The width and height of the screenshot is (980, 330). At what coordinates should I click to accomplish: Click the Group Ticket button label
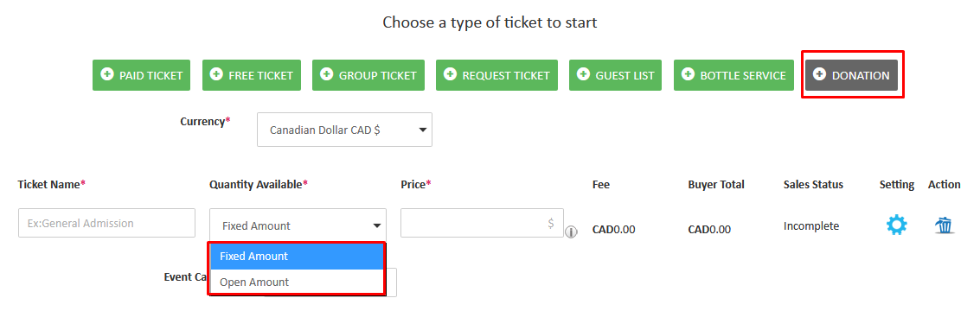[x=377, y=75]
